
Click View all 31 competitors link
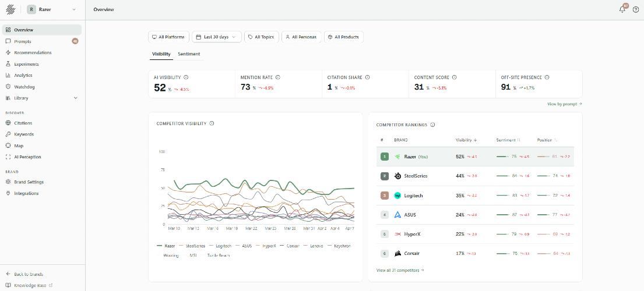[400, 270]
